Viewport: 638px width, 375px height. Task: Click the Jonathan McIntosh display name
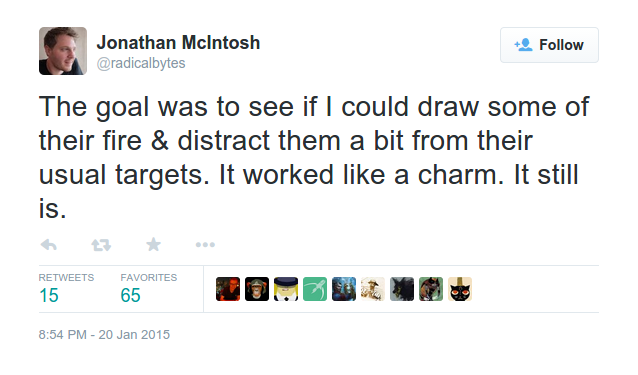pyautogui.click(x=178, y=43)
